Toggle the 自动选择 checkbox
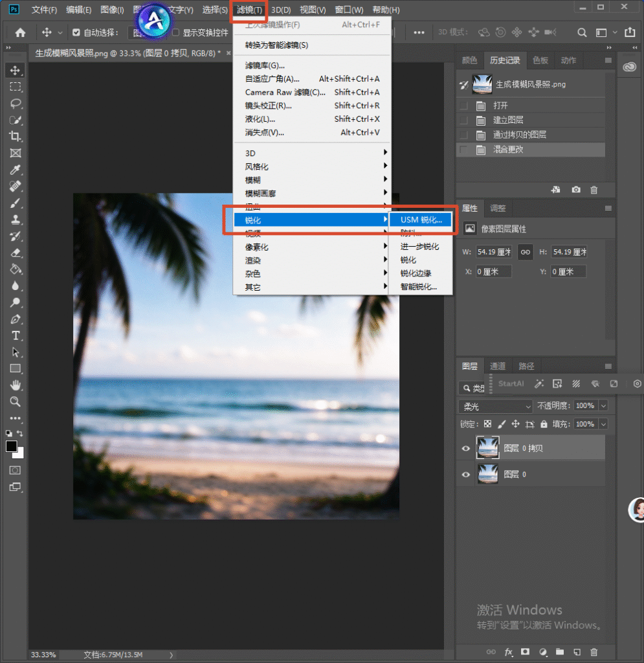Viewport: 644px width, 663px height. [x=76, y=32]
